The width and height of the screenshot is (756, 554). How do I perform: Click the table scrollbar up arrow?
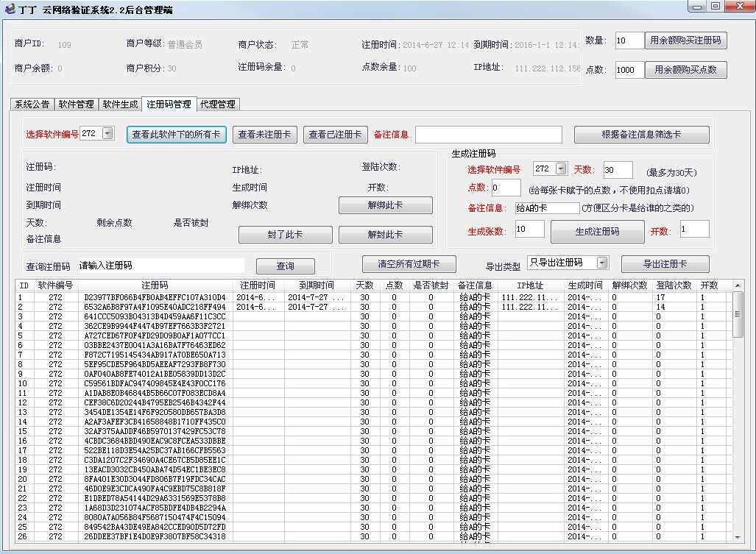click(738, 285)
